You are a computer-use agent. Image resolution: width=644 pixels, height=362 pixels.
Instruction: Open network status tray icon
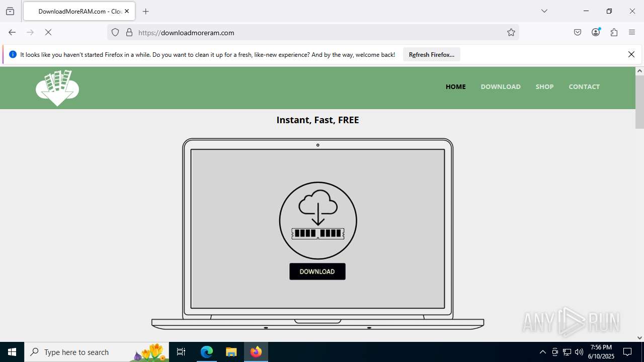567,352
